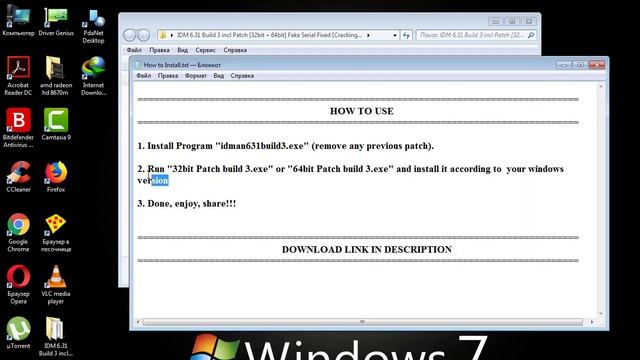Click Explorer search field
Screen dimensions: 640x360
click(476, 36)
